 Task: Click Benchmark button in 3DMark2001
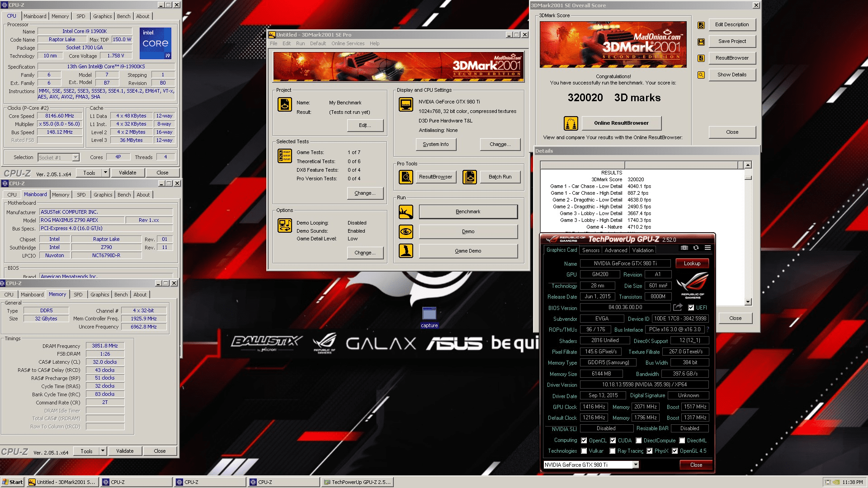tap(468, 212)
